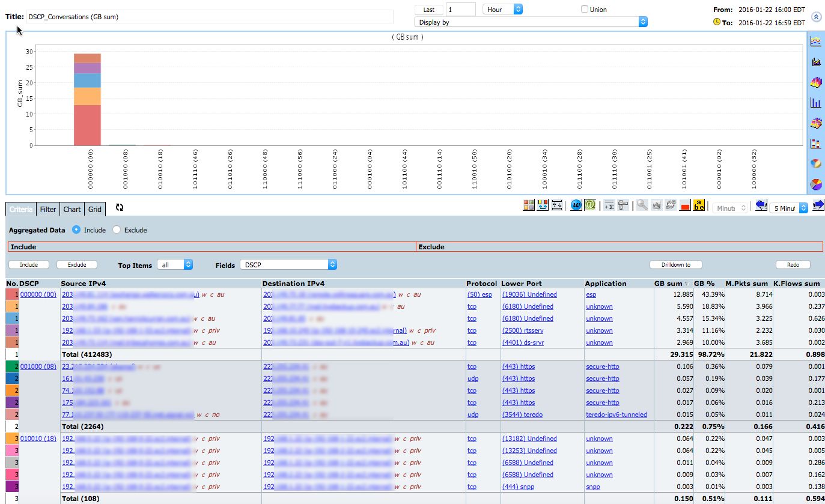The height and width of the screenshot is (504, 825).
Task: Click the four-color grid toolbar icon
Action: click(529, 205)
